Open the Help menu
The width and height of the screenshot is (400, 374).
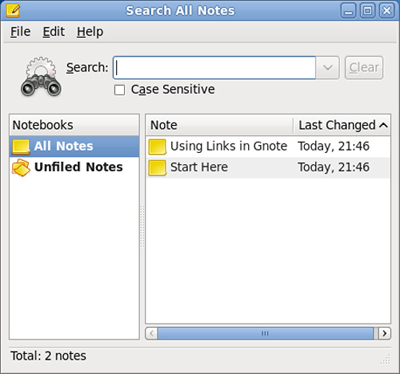90,32
